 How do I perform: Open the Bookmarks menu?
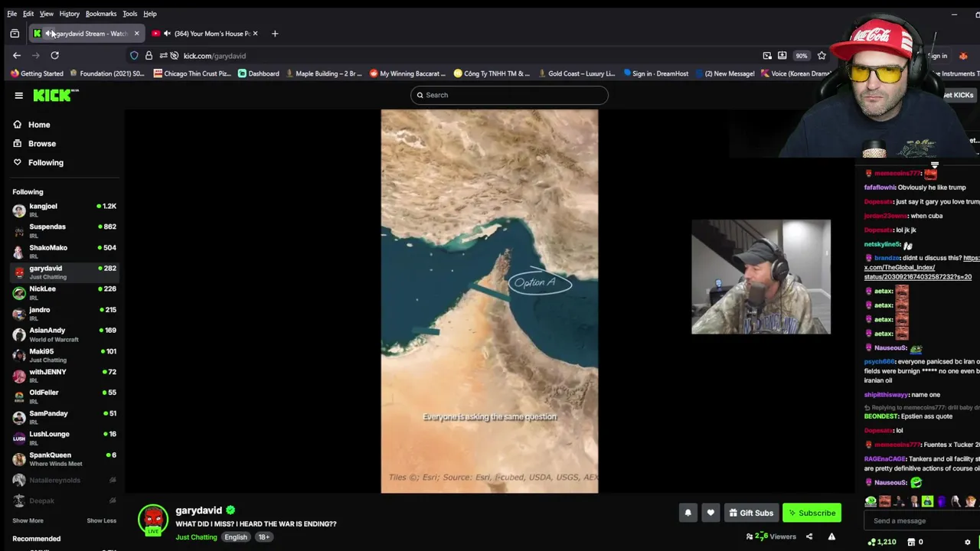pyautogui.click(x=101, y=14)
